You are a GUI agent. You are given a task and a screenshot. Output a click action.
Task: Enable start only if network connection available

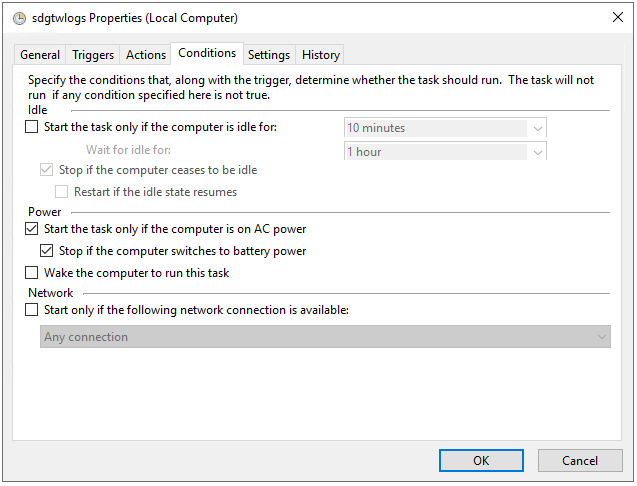[x=32, y=310]
